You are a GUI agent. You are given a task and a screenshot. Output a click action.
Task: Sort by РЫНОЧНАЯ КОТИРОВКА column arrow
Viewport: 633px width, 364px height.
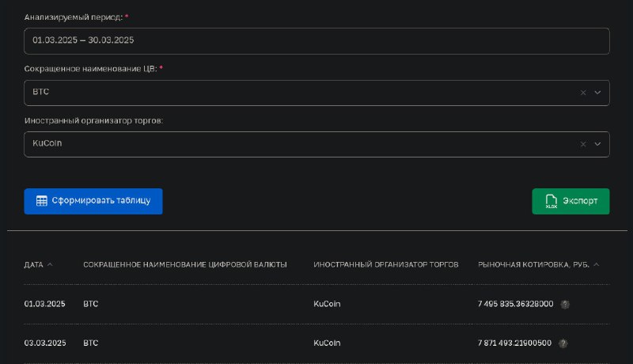pos(597,265)
